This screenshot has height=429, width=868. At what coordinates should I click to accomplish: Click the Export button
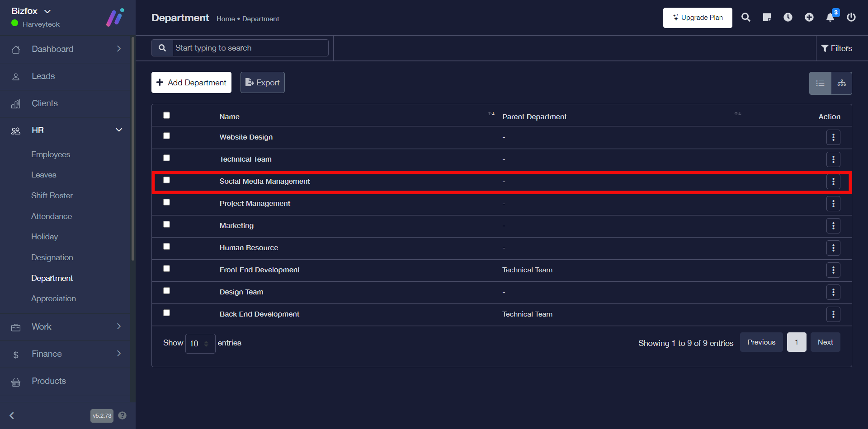pyautogui.click(x=262, y=83)
